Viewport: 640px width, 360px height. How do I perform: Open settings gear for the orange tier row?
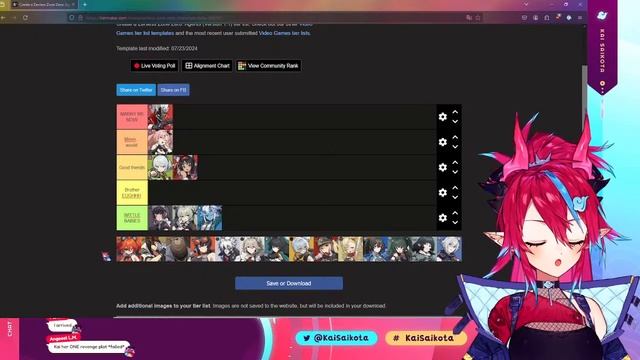click(442, 142)
